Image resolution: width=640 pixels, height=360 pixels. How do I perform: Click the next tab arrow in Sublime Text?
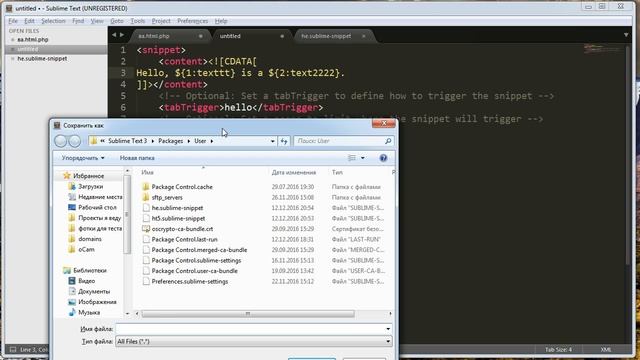point(122,35)
